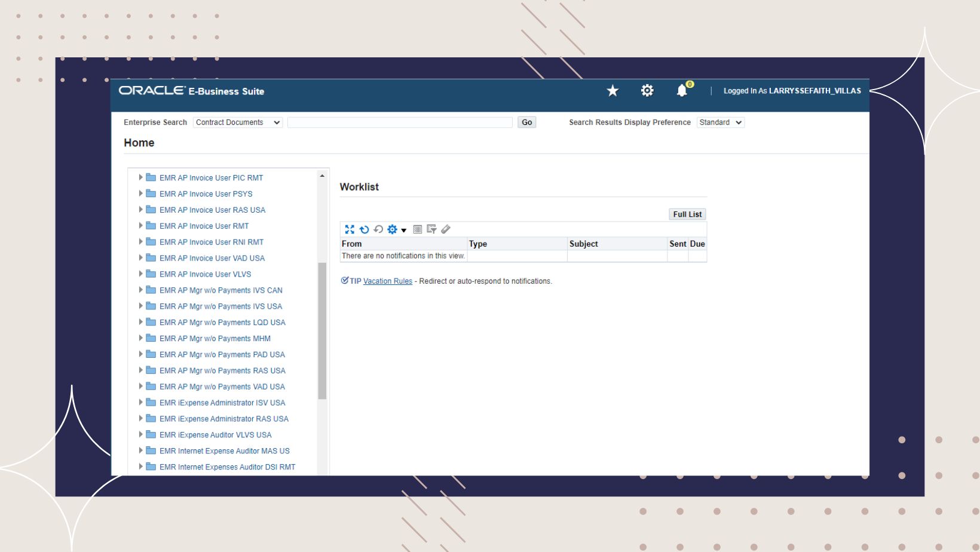Click folder icon for EMR iExpense Administrator RAS USA
Screen dimensions: 980x552
click(151, 419)
